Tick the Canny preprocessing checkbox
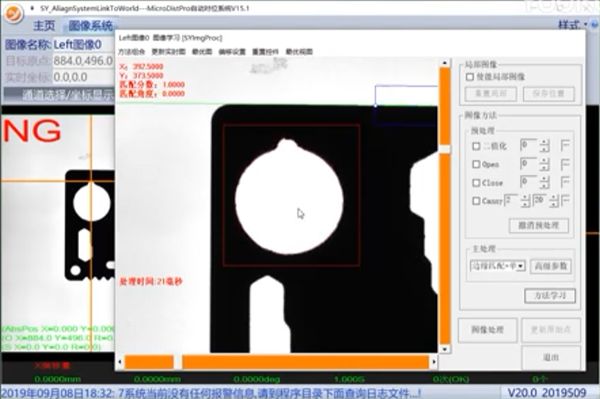 pyautogui.click(x=476, y=201)
